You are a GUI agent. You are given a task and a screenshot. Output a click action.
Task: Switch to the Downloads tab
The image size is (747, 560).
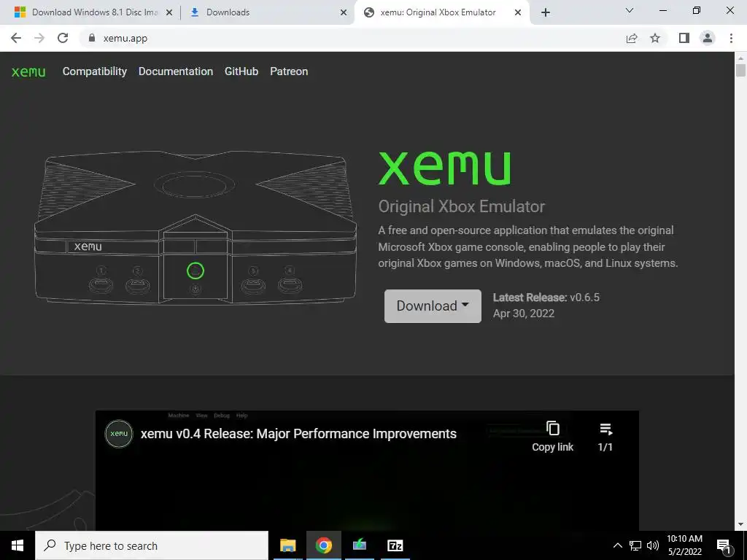pyautogui.click(x=267, y=12)
